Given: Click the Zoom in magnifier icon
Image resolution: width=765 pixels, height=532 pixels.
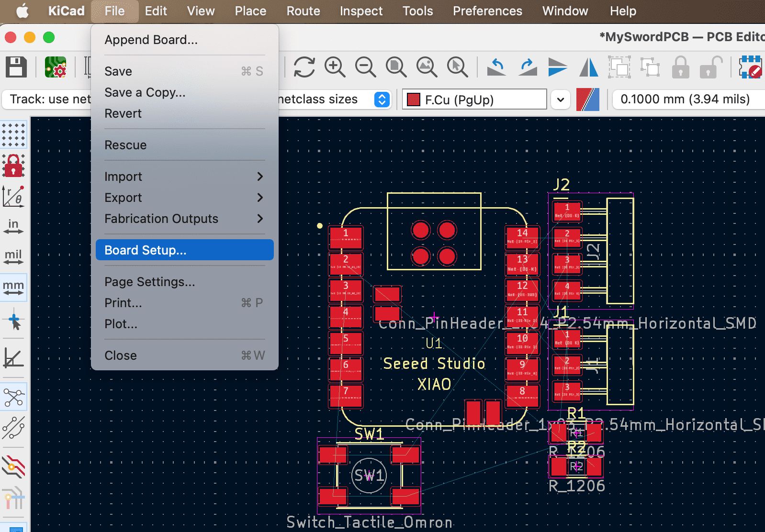Looking at the screenshot, I should [x=335, y=67].
